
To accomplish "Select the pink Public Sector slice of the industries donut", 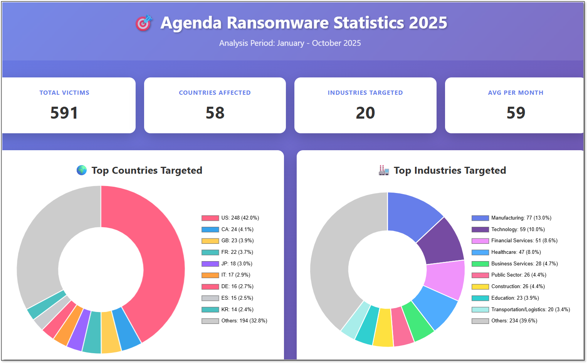I will pyautogui.click(x=402, y=327).
